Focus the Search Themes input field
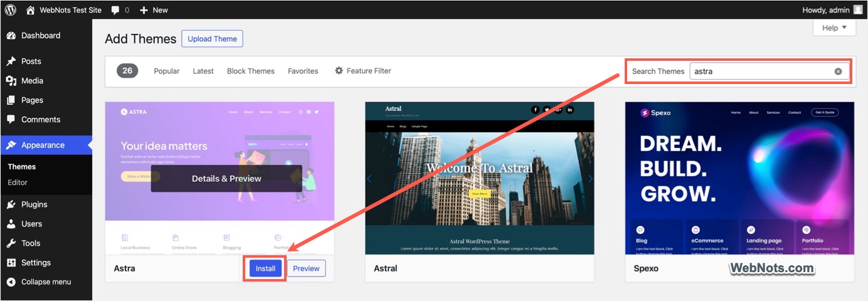Viewport: 868px width, 301px height. [x=770, y=71]
